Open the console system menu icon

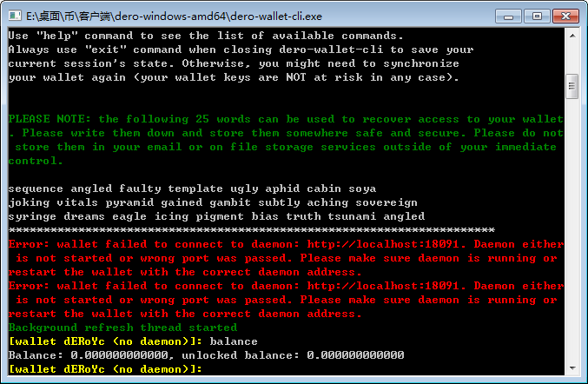(15, 17)
